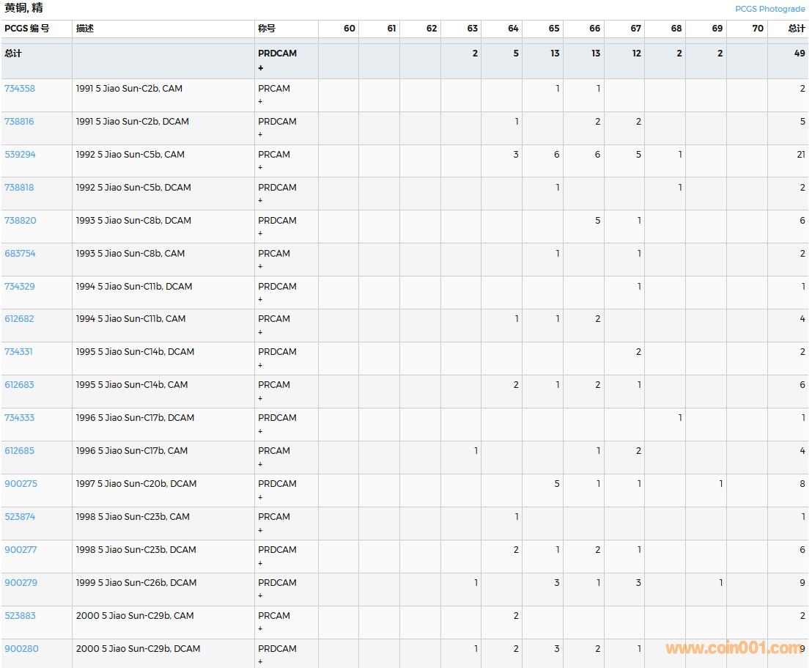Expand plus sign in the 总计 summary row

tap(260, 68)
